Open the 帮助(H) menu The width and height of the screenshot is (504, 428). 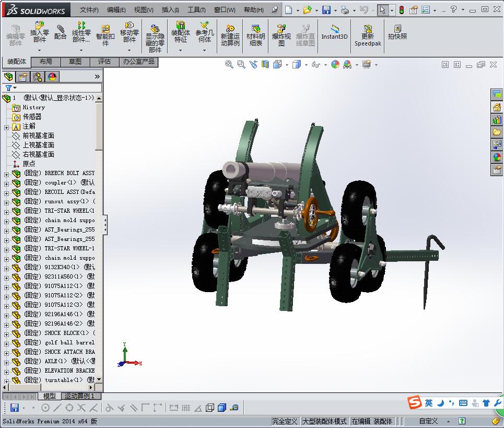[x=254, y=10]
